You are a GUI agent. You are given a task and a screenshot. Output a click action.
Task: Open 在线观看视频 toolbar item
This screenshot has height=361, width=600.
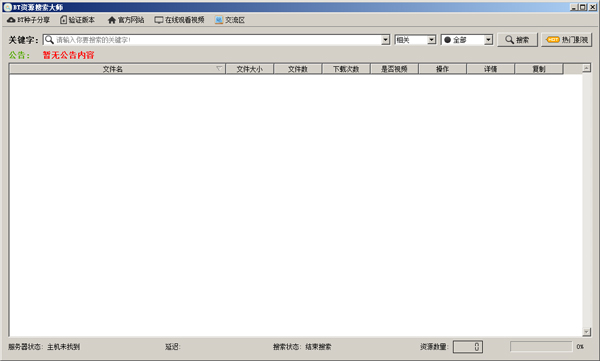point(179,20)
